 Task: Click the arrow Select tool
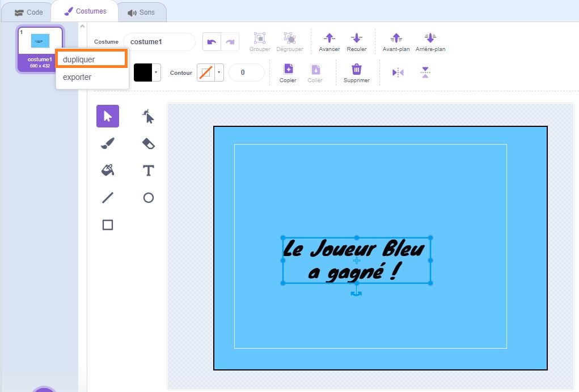pyautogui.click(x=108, y=116)
